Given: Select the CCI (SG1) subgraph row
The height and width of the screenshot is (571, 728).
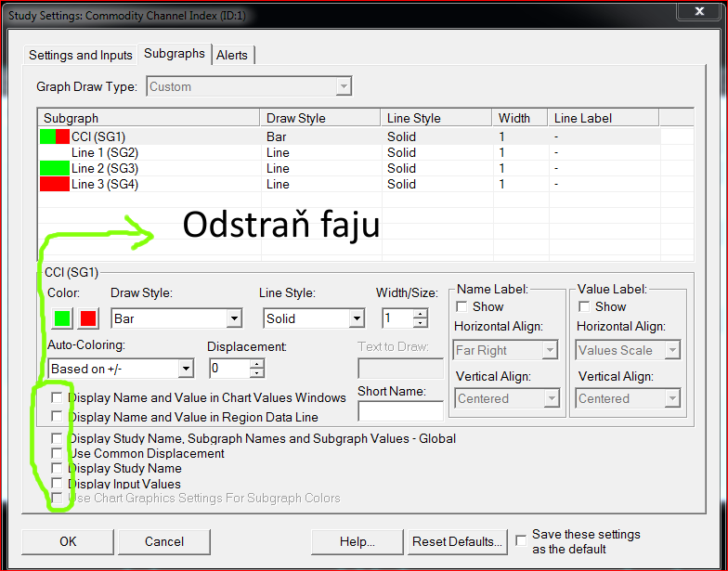Looking at the screenshot, I should point(349,137).
